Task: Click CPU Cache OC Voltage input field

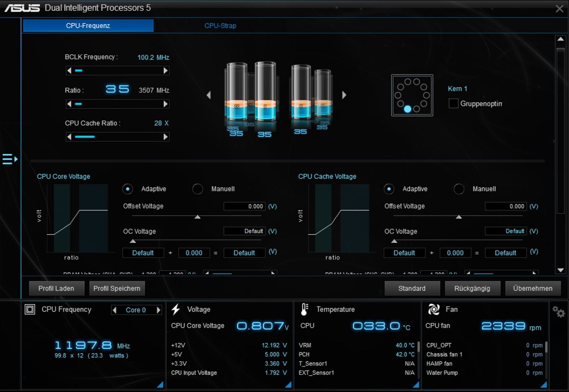Action: coord(506,231)
